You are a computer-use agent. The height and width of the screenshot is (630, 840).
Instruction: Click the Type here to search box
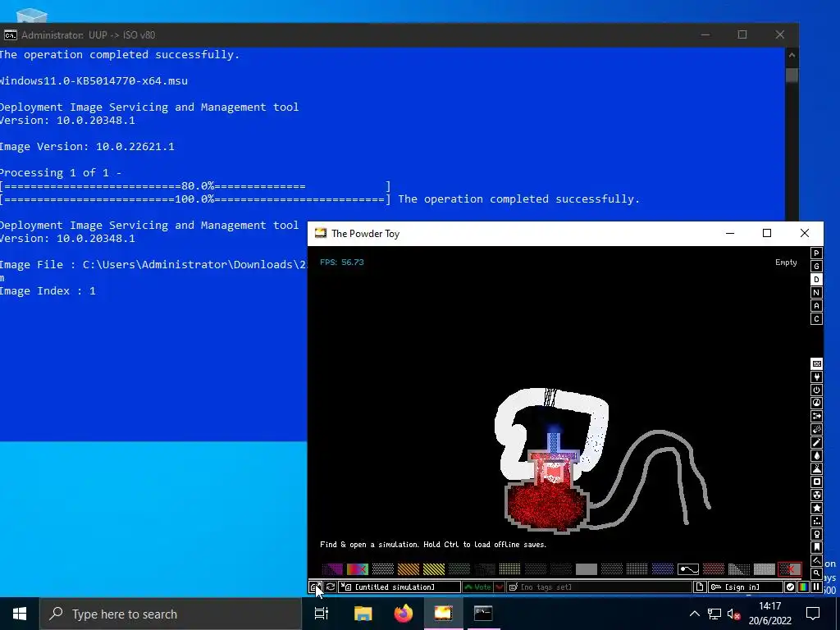click(x=171, y=614)
